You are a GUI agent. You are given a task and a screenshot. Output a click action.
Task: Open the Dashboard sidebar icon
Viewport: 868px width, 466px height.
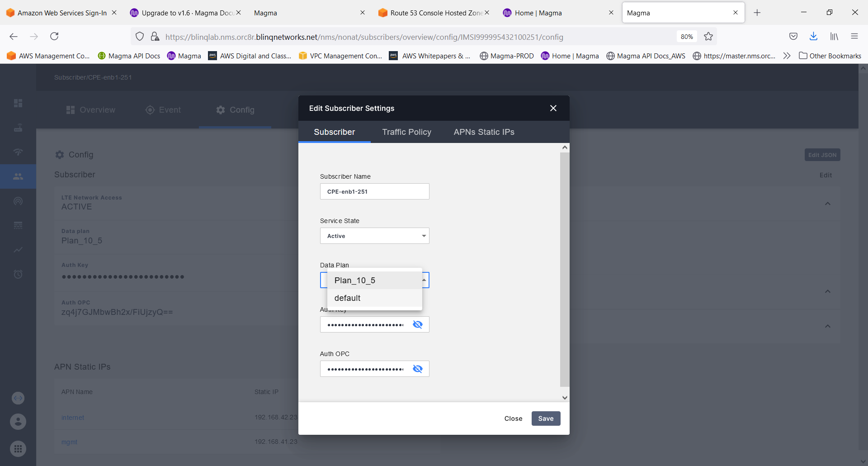pyautogui.click(x=18, y=103)
